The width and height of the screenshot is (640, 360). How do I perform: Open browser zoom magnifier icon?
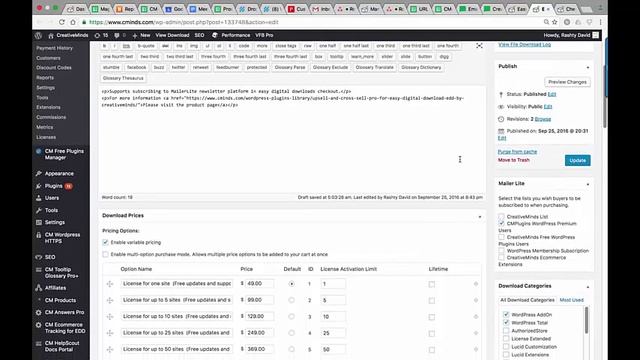546,22
